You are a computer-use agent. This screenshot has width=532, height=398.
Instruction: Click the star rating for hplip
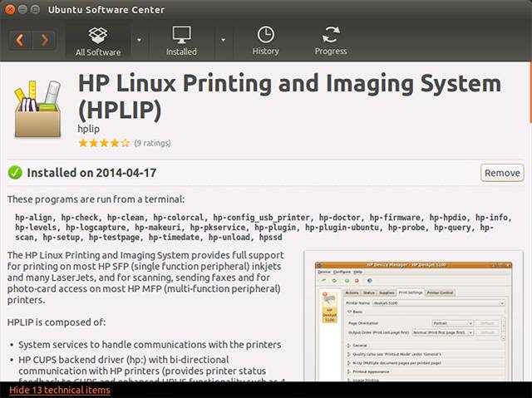pyautogui.click(x=104, y=143)
